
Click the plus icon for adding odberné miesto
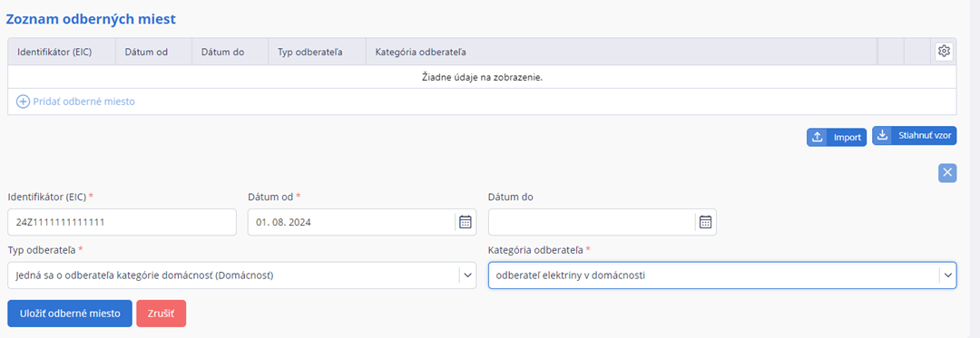tap(23, 101)
